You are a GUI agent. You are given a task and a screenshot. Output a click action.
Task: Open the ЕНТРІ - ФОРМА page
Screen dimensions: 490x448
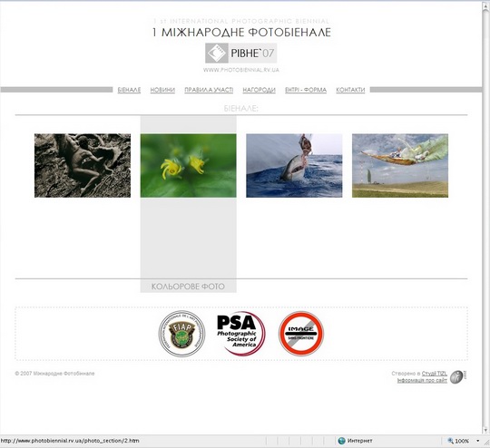point(306,90)
